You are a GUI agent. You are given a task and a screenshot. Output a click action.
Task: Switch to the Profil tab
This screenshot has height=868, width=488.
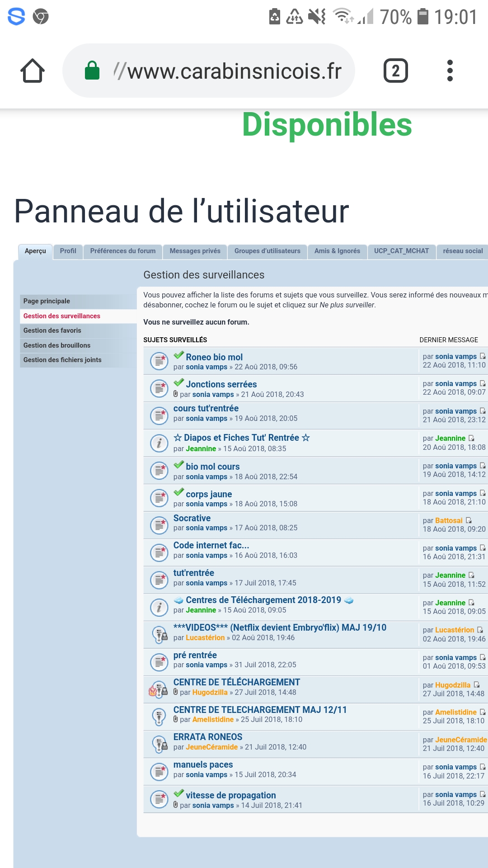tap(68, 251)
